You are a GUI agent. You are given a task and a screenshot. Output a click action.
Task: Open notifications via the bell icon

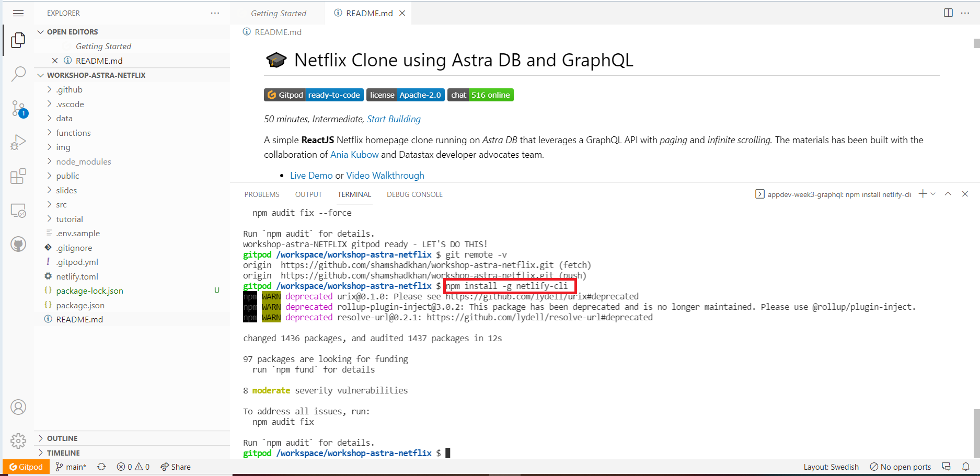[x=966, y=466]
